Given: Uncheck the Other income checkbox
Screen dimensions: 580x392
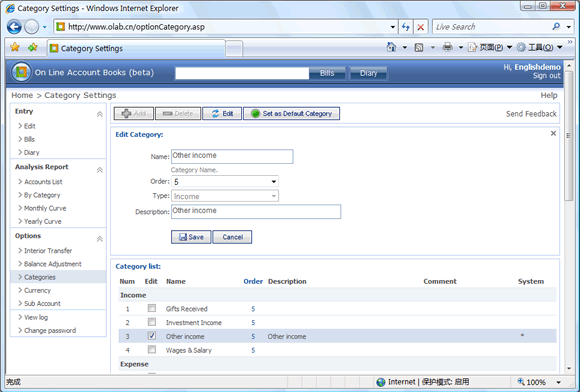Looking at the screenshot, I should 152,336.
